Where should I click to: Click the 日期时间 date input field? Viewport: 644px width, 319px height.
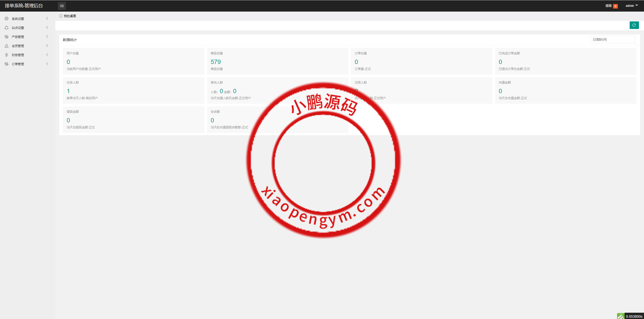(x=612, y=40)
